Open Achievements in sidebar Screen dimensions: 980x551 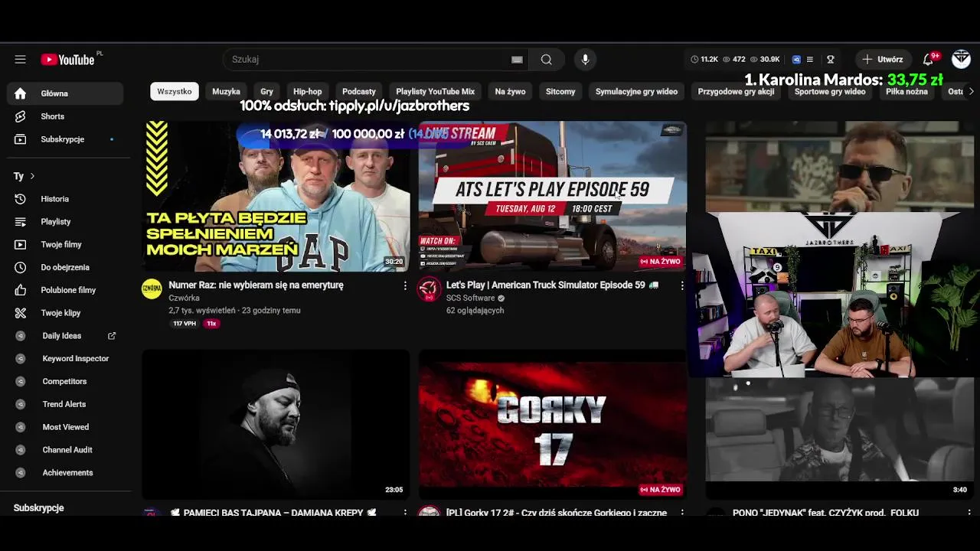pos(65,473)
